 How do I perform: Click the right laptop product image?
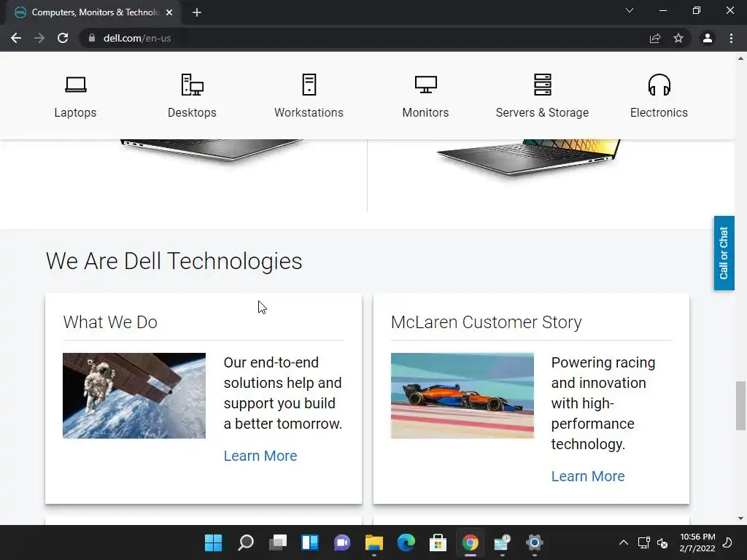click(x=529, y=157)
